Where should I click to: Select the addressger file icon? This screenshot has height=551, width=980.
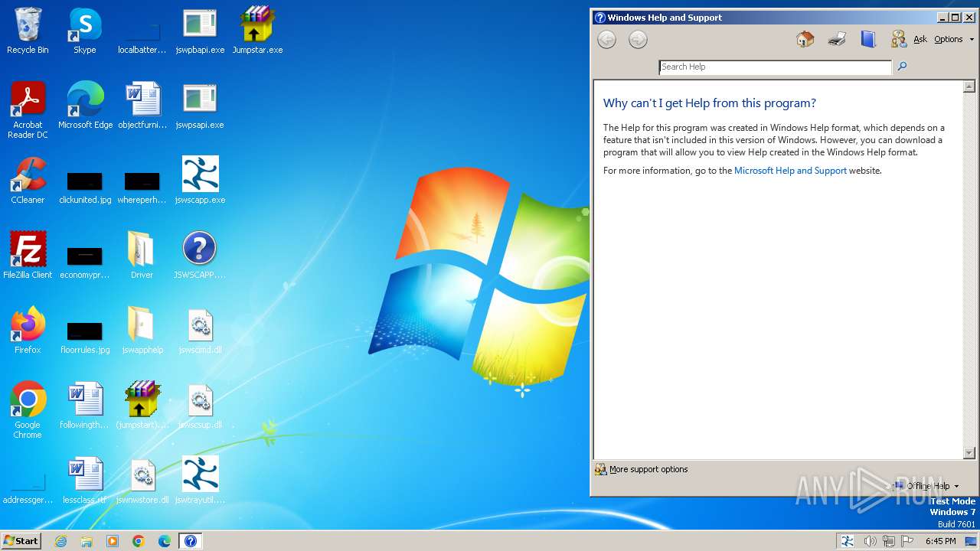[x=28, y=488]
